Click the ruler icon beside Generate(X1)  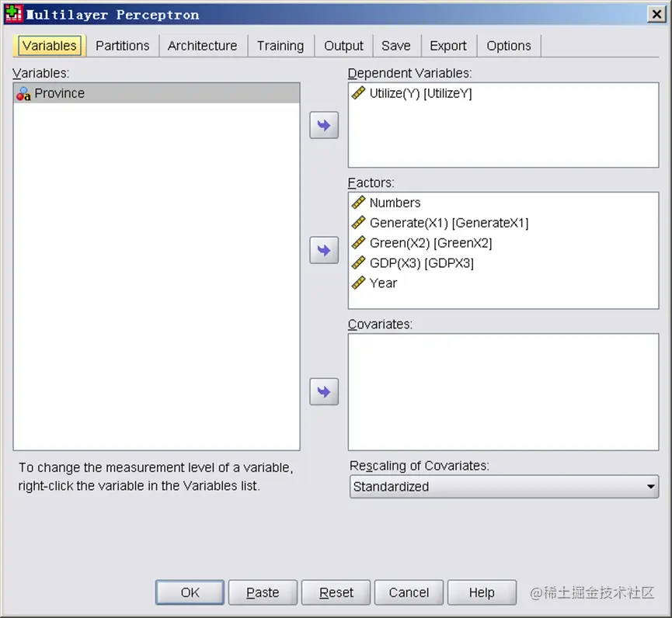[358, 222]
